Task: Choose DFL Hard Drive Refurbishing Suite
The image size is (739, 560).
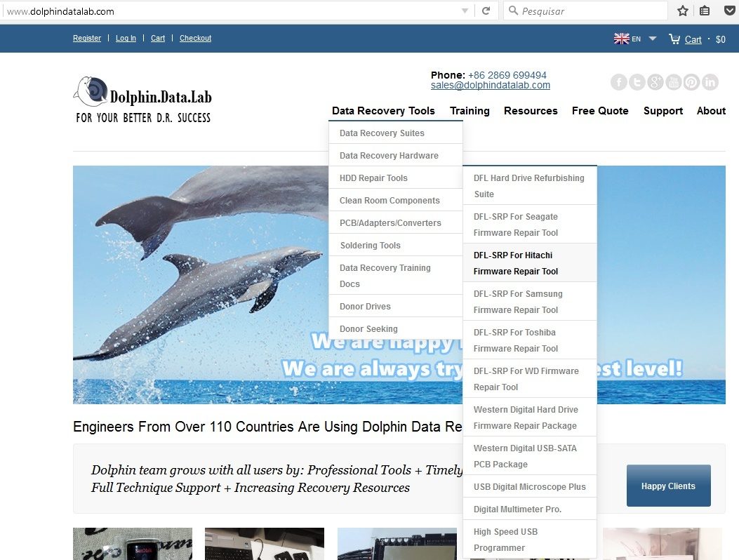Action: [530, 186]
